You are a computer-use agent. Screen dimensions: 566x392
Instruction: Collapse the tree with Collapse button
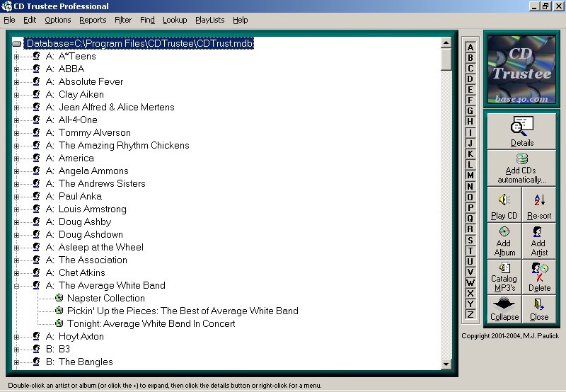tap(504, 309)
